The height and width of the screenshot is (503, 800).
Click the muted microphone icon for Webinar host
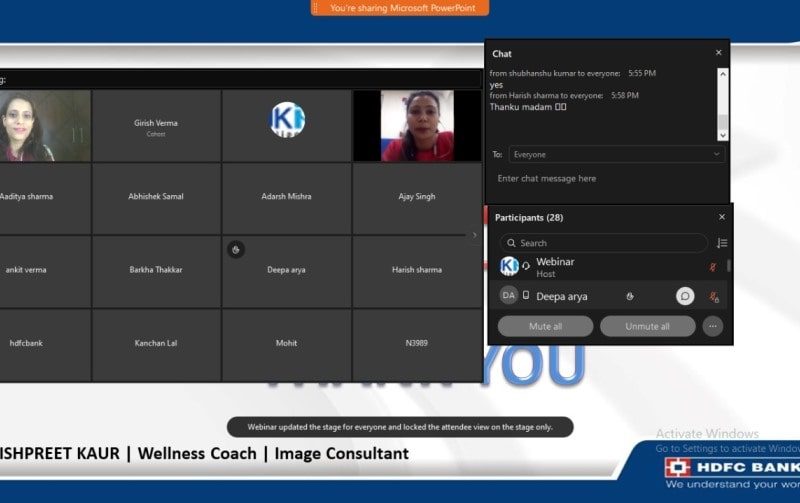[x=713, y=267]
